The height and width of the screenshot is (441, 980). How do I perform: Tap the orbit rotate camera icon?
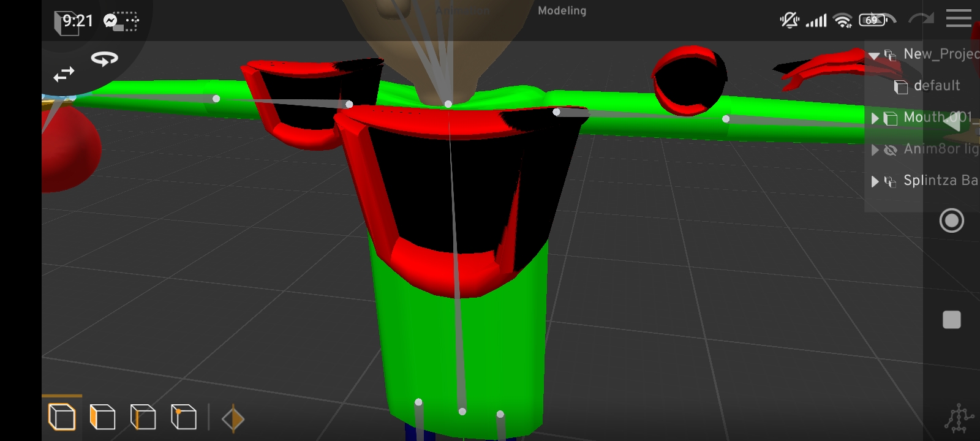[105, 59]
